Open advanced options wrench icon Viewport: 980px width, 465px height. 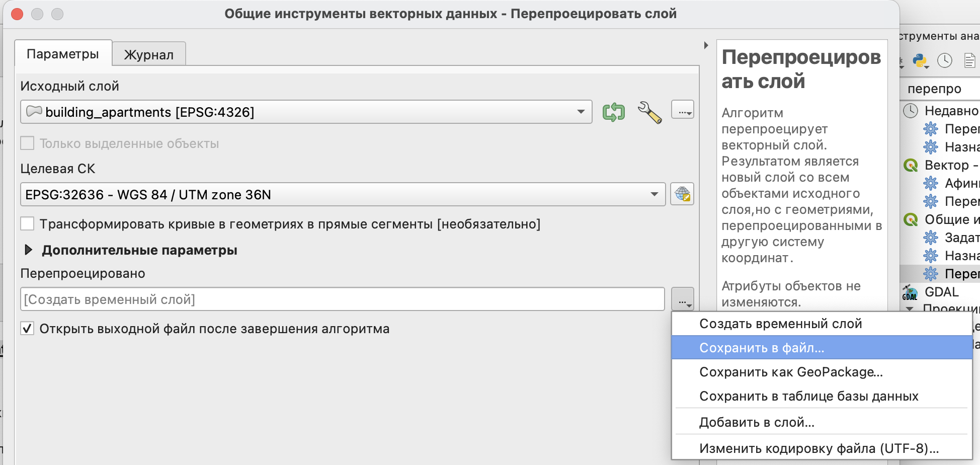pyautogui.click(x=649, y=112)
